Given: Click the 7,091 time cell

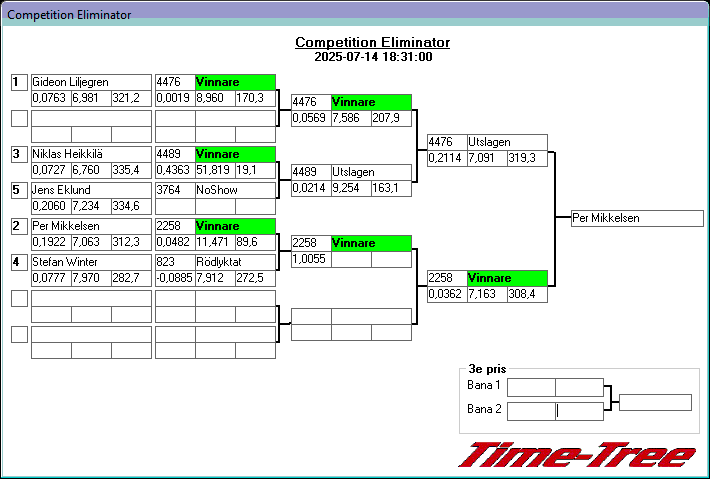Looking at the screenshot, I should tap(487, 158).
